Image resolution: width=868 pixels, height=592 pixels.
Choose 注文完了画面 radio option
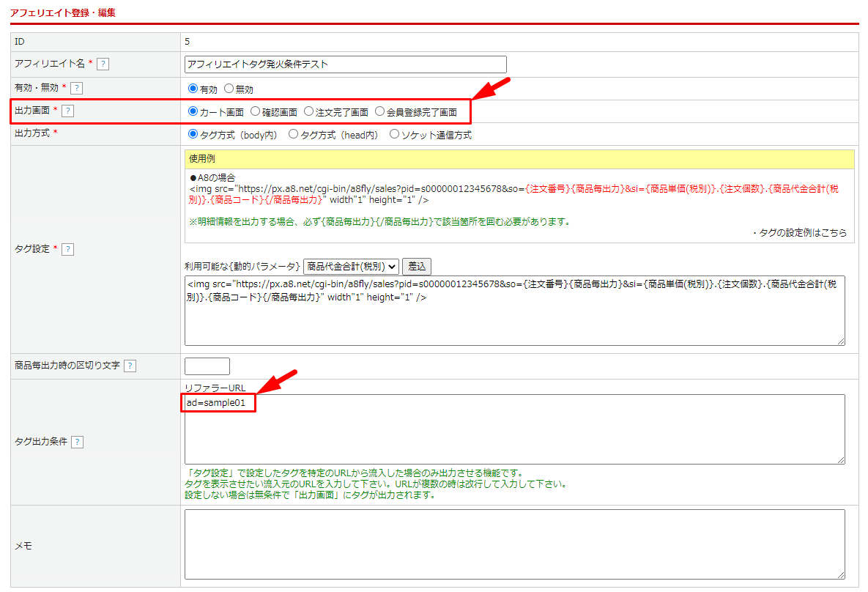(x=308, y=112)
